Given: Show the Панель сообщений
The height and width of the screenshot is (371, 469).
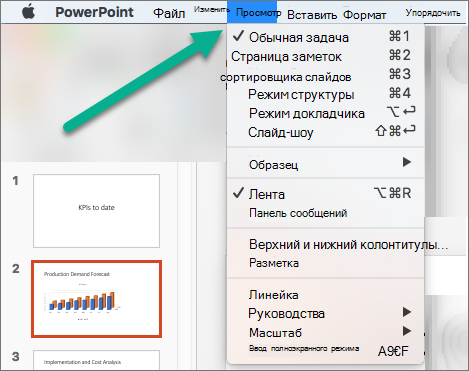Looking at the screenshot, I should point(325,213).
